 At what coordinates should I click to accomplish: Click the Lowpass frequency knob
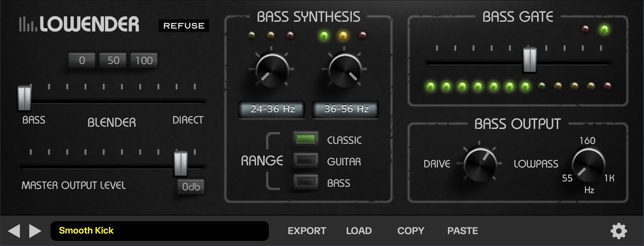coord(588,164)
